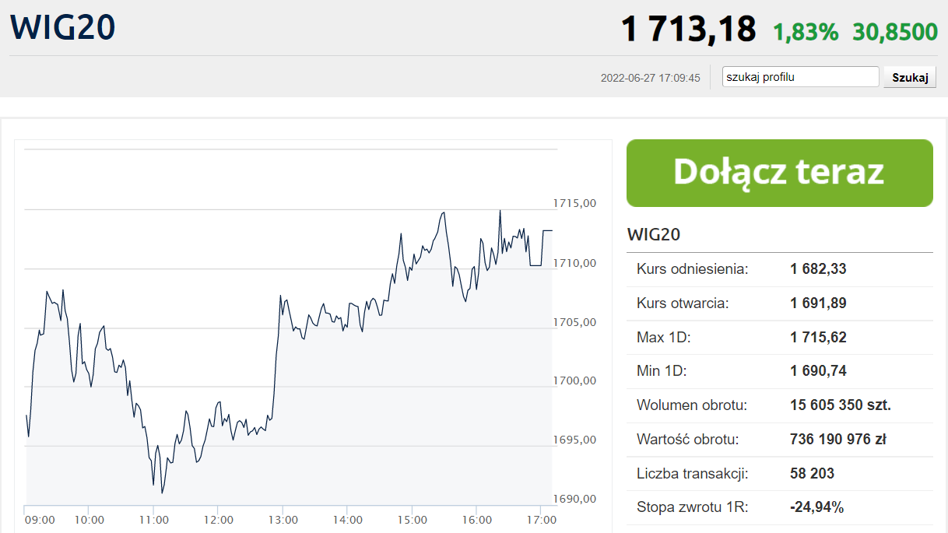Click the 'Wolumen obrotu:' label
Screen dimensions: 948x533
pos(692,405)
